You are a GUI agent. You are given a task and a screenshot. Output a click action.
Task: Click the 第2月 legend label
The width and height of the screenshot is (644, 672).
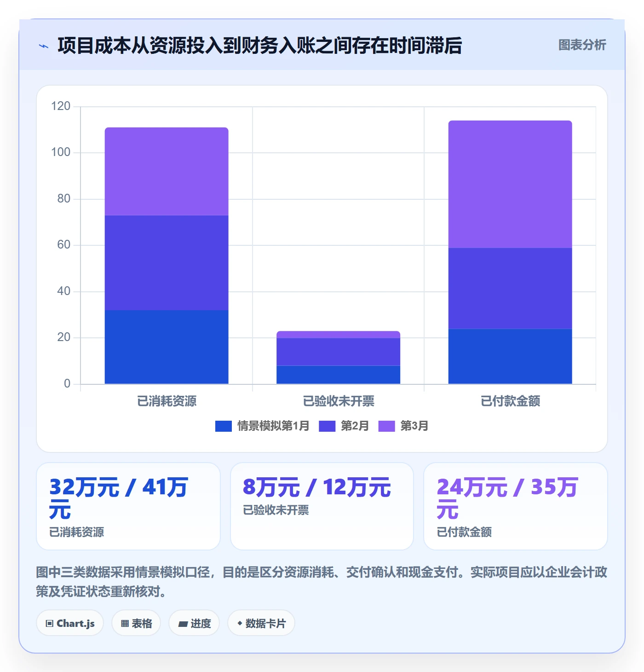click(355, 426)
